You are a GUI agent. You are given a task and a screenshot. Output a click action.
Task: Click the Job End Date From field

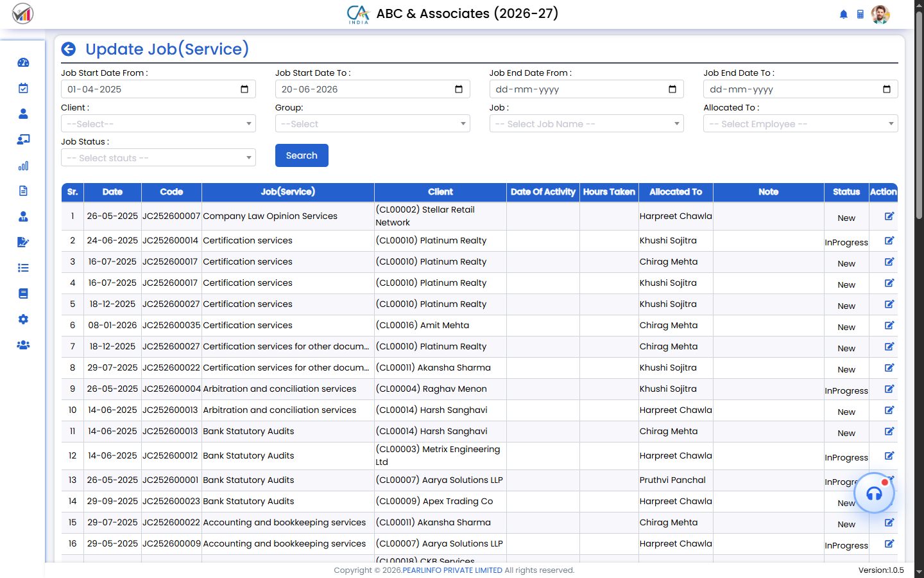point(586,89)
